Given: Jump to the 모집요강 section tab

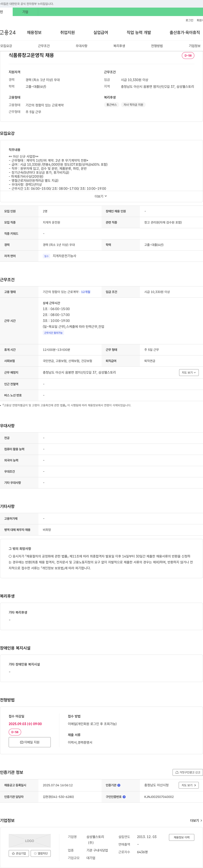Looking at the screenshot, I should coord(6,46).
